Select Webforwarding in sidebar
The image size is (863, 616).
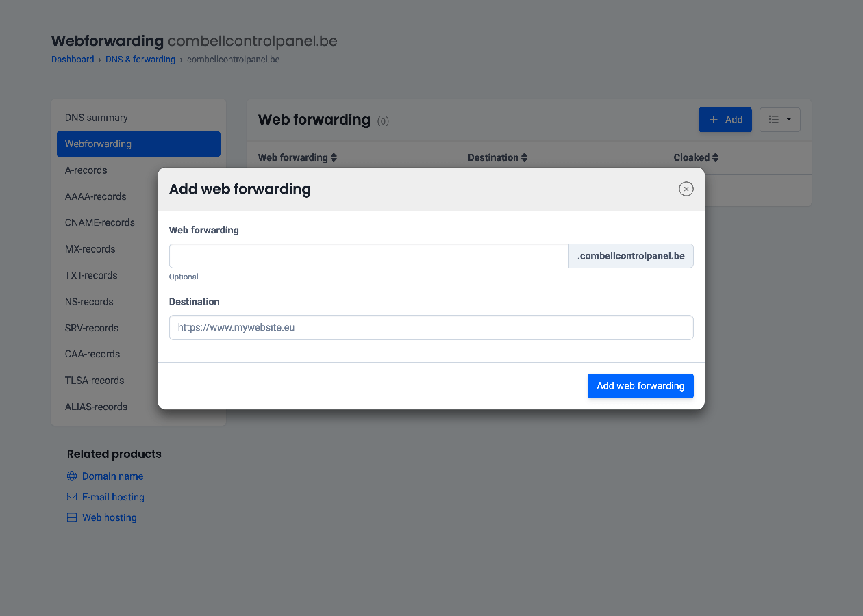click(138, 144)
